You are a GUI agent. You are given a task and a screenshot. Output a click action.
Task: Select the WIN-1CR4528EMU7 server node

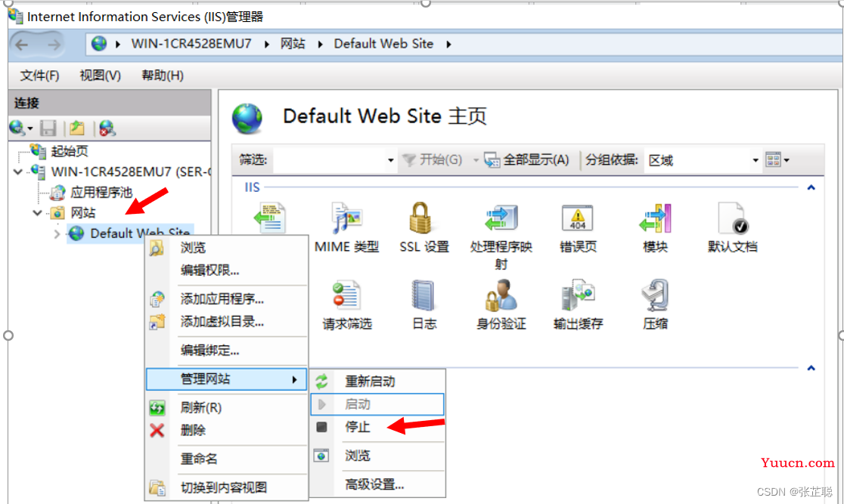click(x=131, y=172)
